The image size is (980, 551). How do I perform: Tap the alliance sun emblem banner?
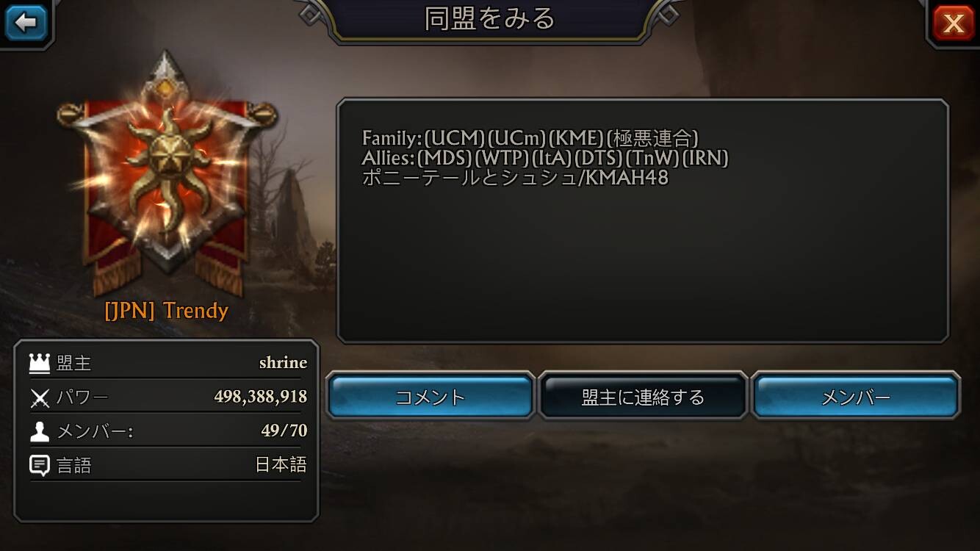coord(167,175)
